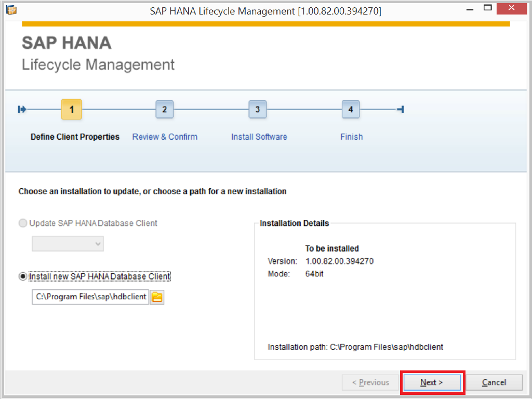Go to Install Software step label
Viewport: 532px width, 399px height.
[x=259, y=137]
